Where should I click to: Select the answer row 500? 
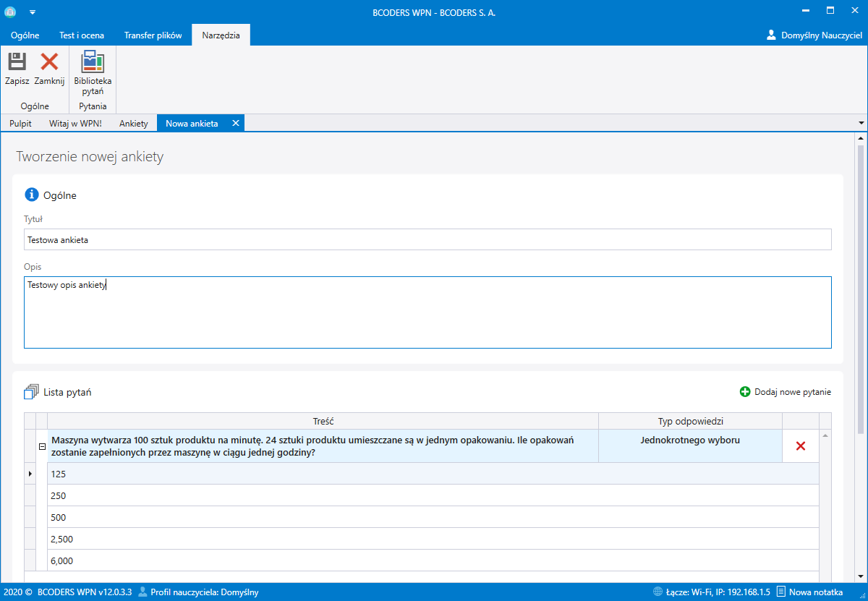(x=433, y=517)
